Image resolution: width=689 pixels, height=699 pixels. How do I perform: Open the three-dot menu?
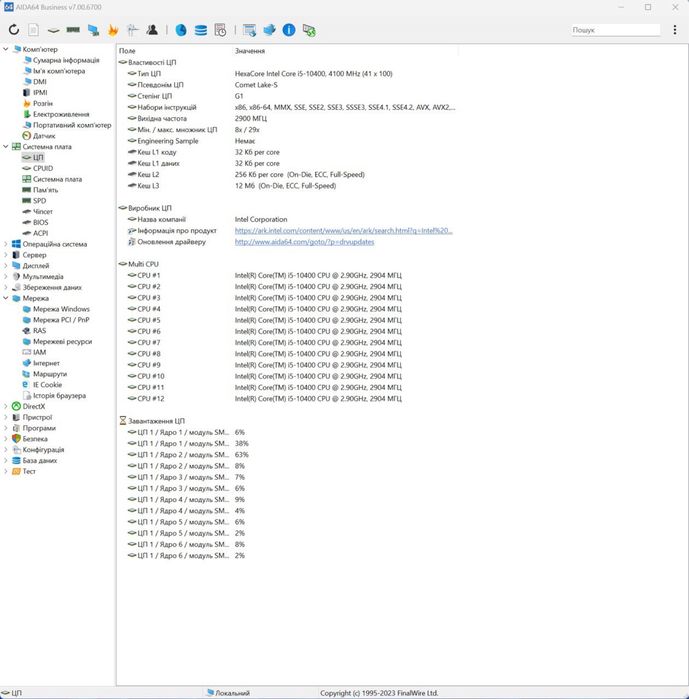coord(675,30)
